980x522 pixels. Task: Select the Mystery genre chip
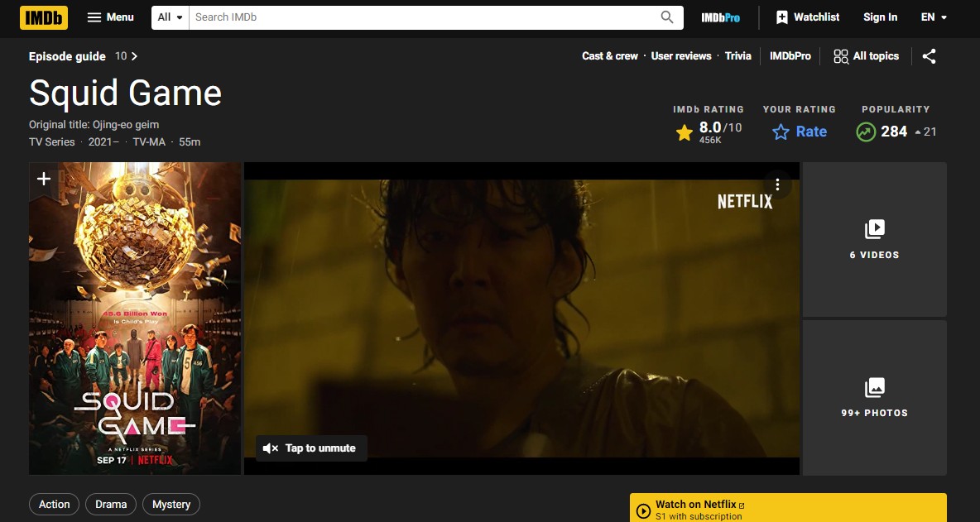coord(171,505)
